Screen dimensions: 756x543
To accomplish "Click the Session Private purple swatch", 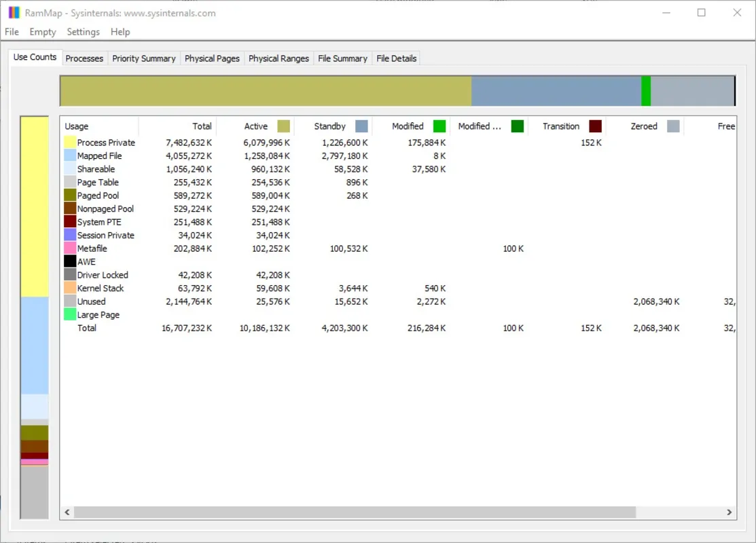I will click(x=70, y=235).
